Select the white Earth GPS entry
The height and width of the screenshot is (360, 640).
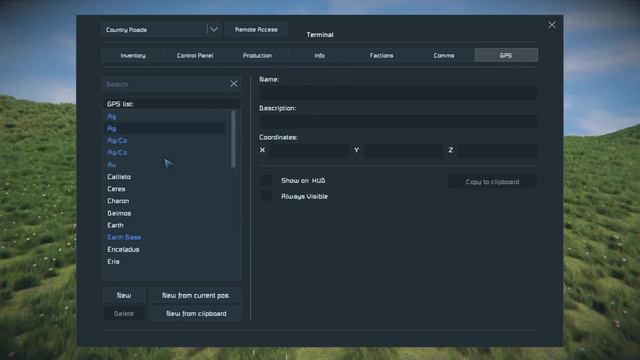[x=165, y=225]
